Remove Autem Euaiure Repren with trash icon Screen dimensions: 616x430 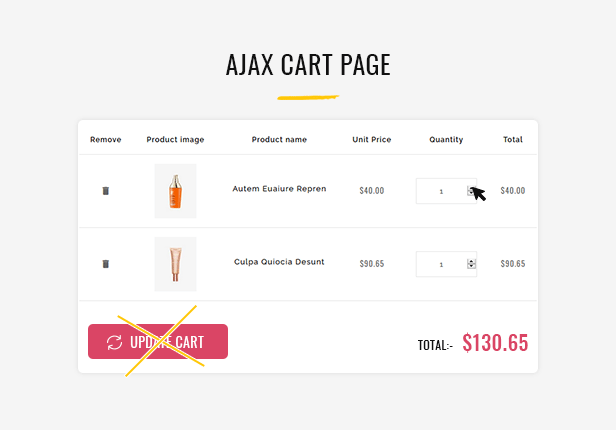(105, 191)
